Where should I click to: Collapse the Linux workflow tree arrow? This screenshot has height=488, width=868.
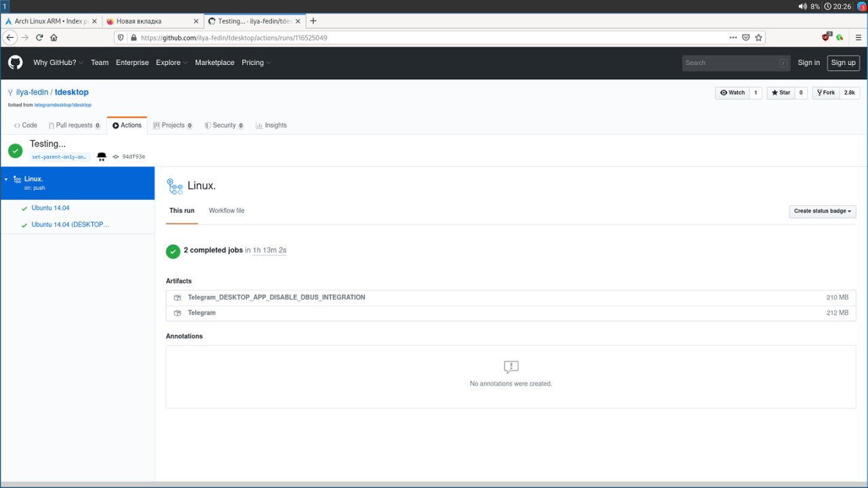(x=6, y=180)
